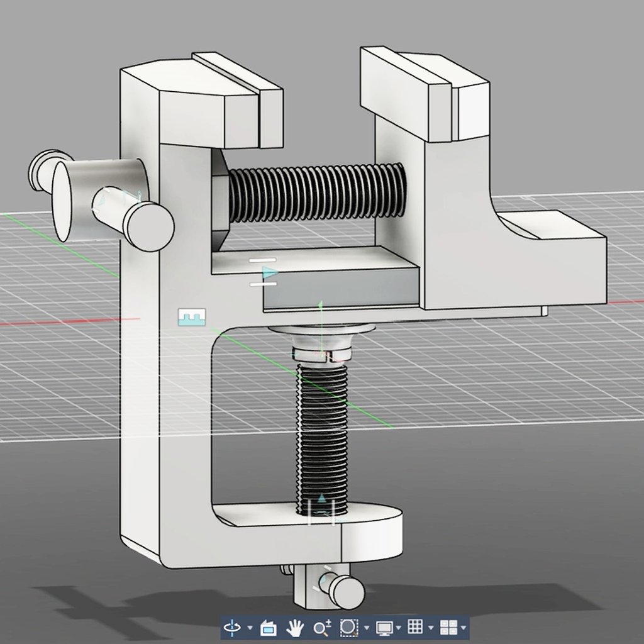This screenshot has width=644, height=644.
Task: Open the Zoom Window options dropdown arrow
Action: click(367, 628)
